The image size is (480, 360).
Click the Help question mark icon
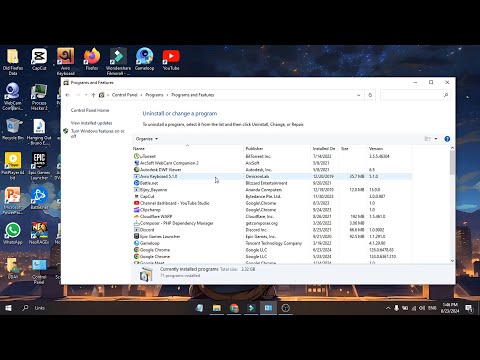tap(447, 139)
